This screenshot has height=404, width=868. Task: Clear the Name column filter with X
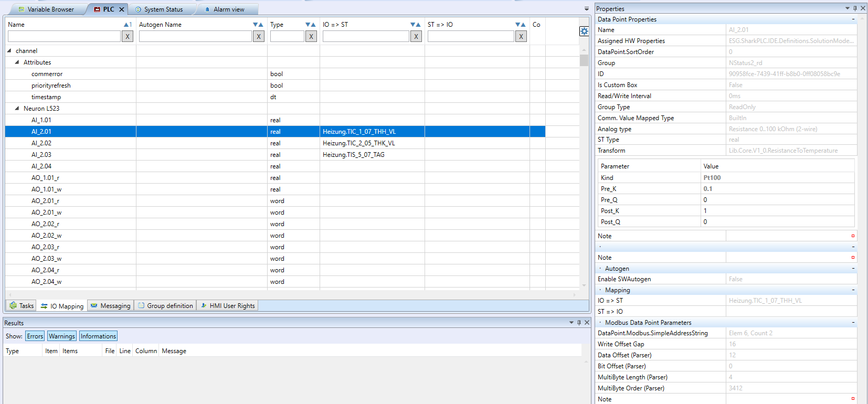click(128, 36)
